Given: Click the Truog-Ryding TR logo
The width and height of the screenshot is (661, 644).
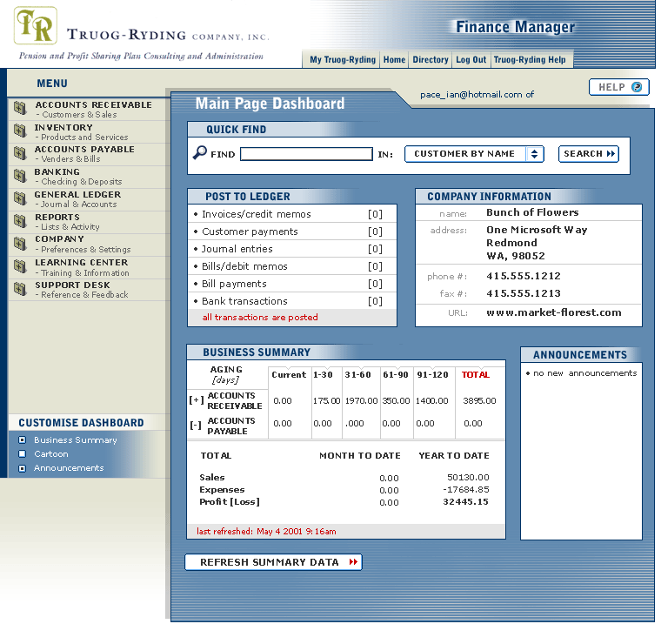Looking at the screenshot, I should (x=36, y=26).
